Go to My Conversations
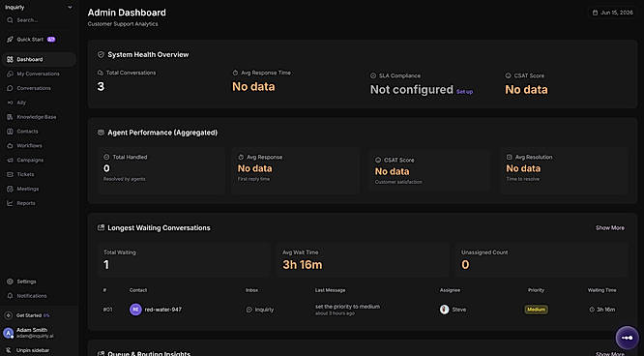This screenshot has width=644, height=356. (39, 74)
